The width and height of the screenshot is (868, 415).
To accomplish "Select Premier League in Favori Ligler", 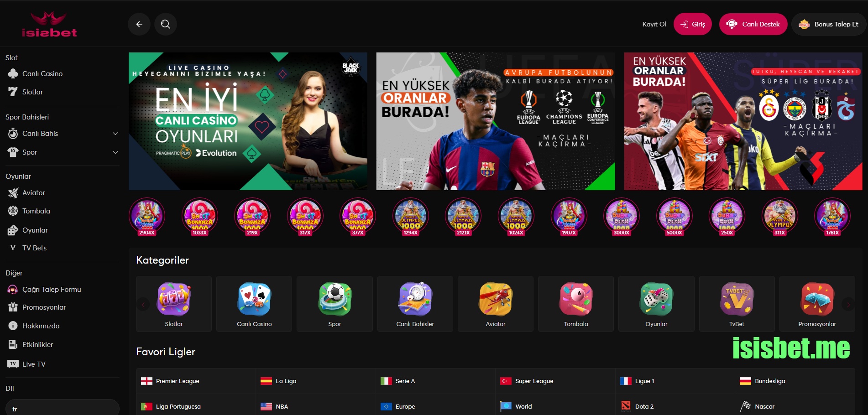I will coord(178,381).
